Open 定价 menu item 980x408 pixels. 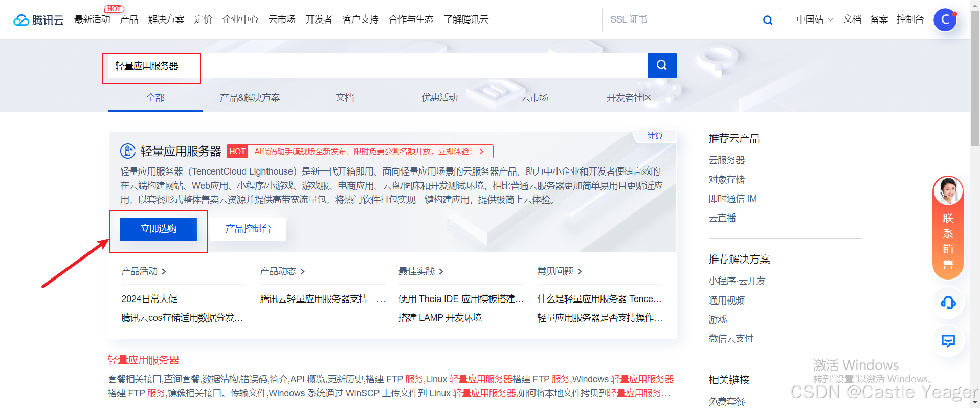click(x=203, y=19)
